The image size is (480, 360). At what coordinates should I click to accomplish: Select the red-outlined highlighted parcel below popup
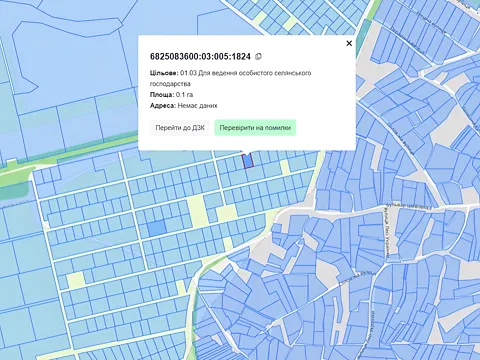247,161
